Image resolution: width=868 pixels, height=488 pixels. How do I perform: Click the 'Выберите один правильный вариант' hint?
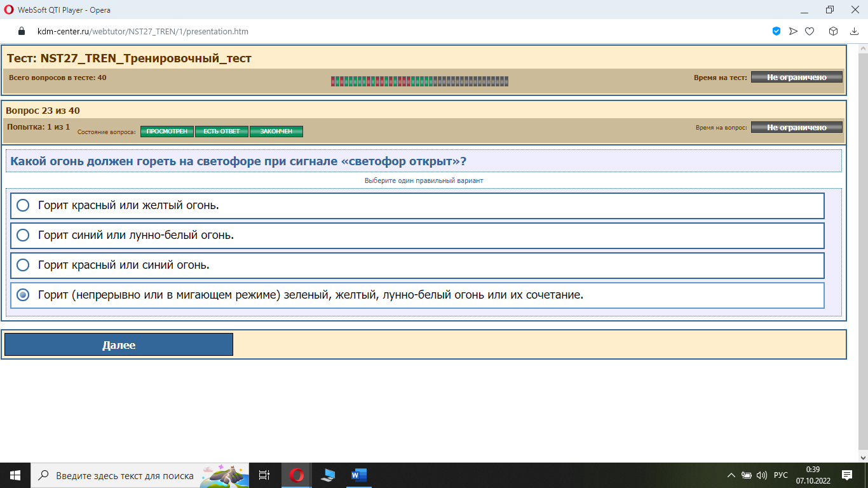click(x=424, y=180)
